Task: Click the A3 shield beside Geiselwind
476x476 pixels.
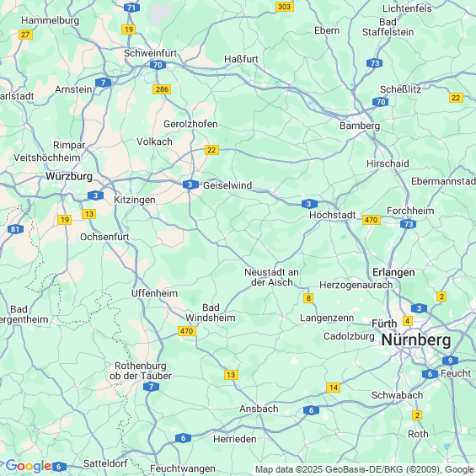Action: tap(190, 185)
